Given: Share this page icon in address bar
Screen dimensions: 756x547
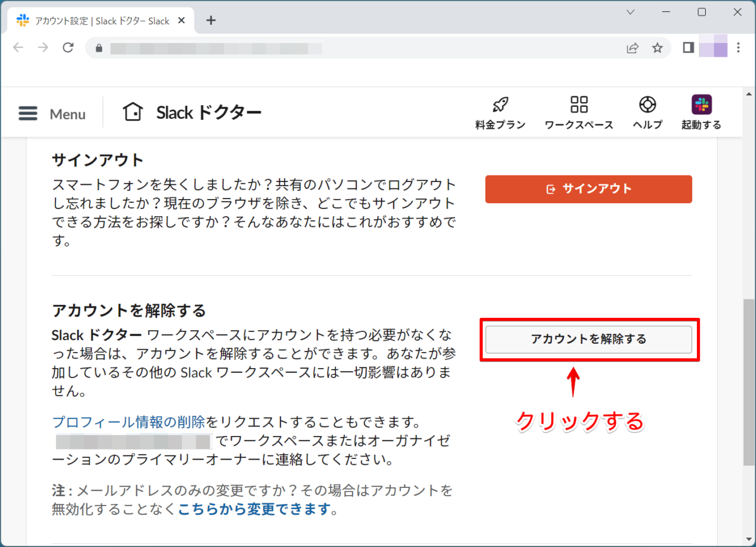Looking at the screenshot, I should click(633, 48).
